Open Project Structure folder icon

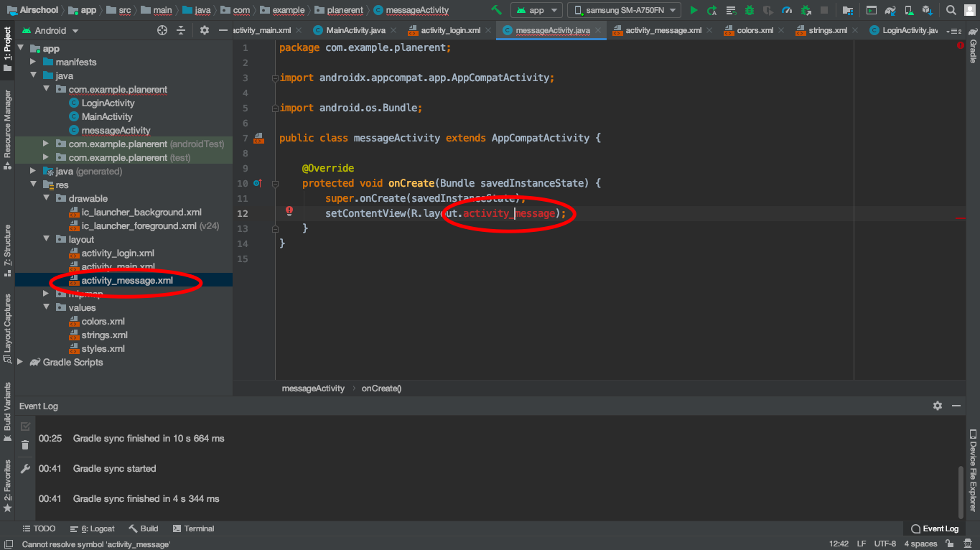pos(848,10)
